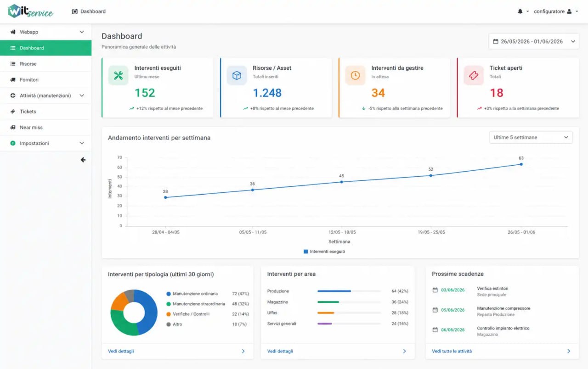The height and width of the screenshot is (369, 588).
Task: Click the truck icon beside Near miss
Action: [13, 128]
